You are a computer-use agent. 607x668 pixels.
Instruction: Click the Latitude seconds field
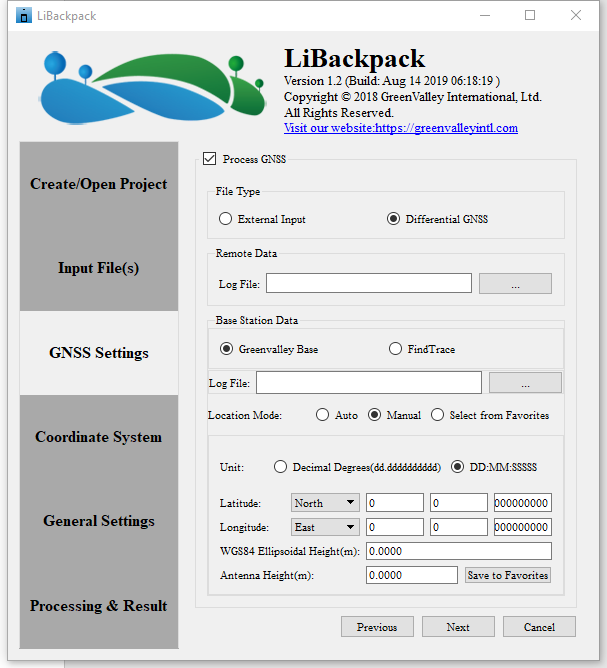coord(523,503)
